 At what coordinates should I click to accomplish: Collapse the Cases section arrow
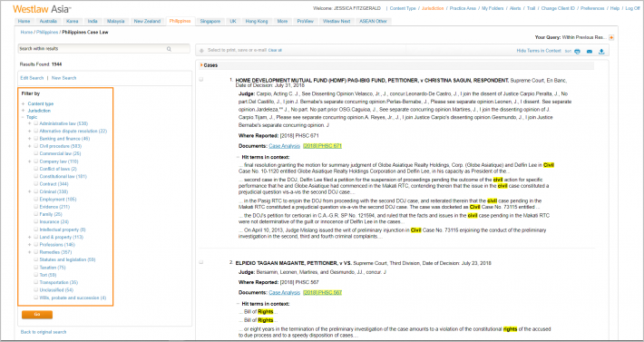pyautogui.click(x=201, y=65)
